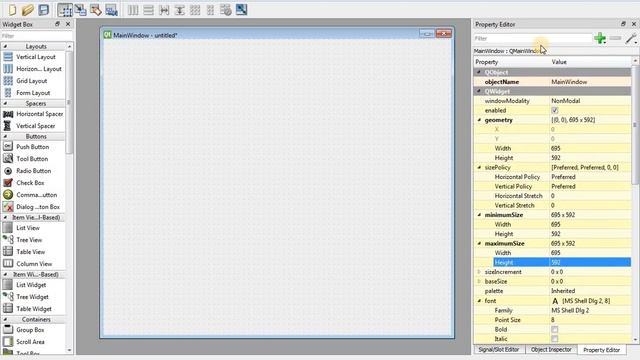Collapse the Containers category in Widget Box
This screenshot has width=640, height=360.
tap(6, 320)
